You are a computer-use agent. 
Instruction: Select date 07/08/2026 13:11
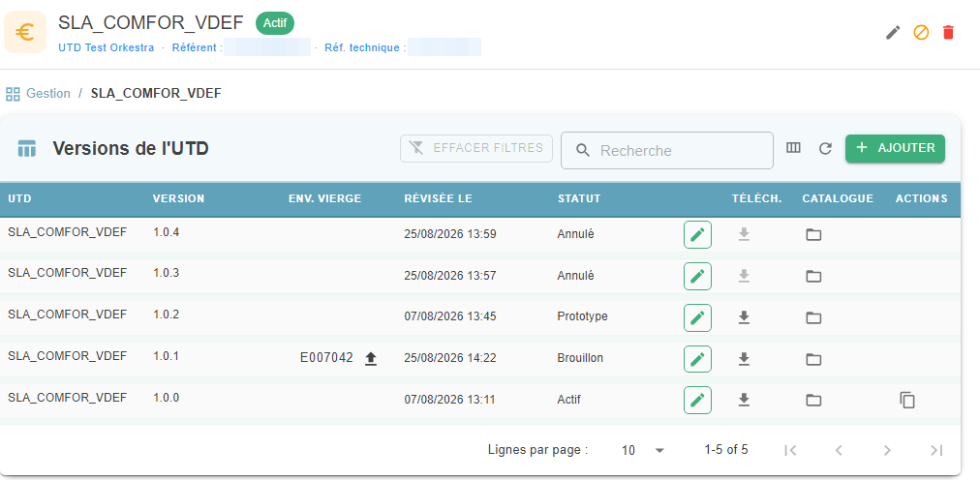coord(450,400)
